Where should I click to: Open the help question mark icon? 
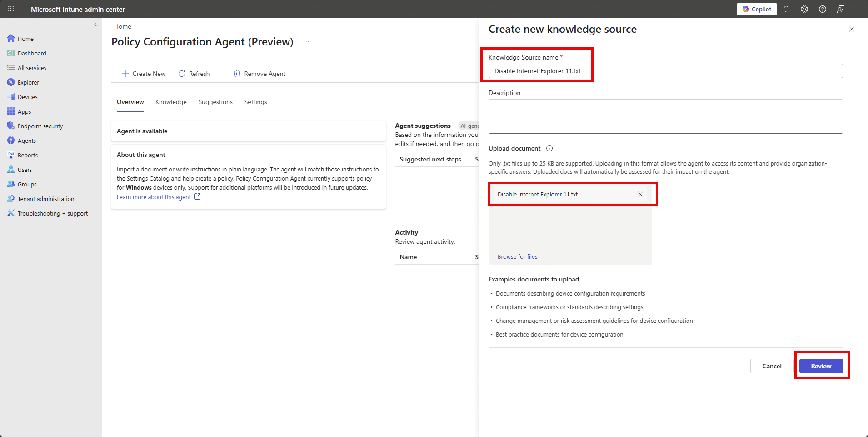tap(823, 9)
